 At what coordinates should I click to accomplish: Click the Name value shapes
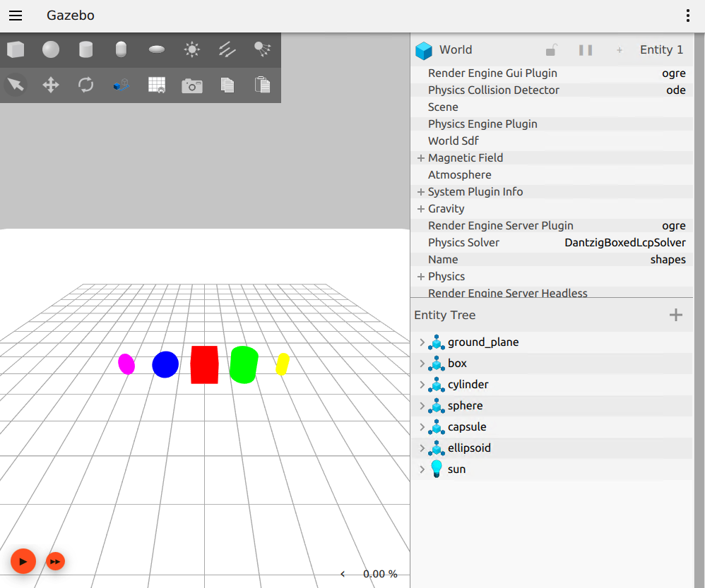[x=668, y=260]
